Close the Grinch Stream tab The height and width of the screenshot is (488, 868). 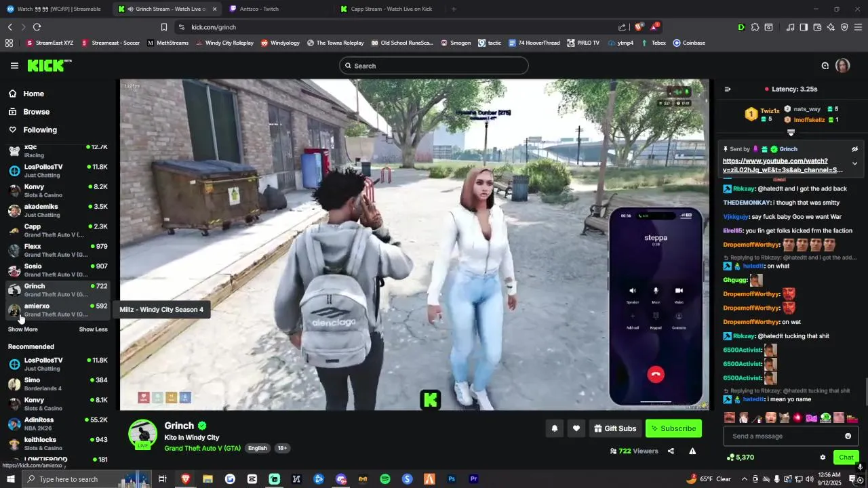click(x=214, y=9)
